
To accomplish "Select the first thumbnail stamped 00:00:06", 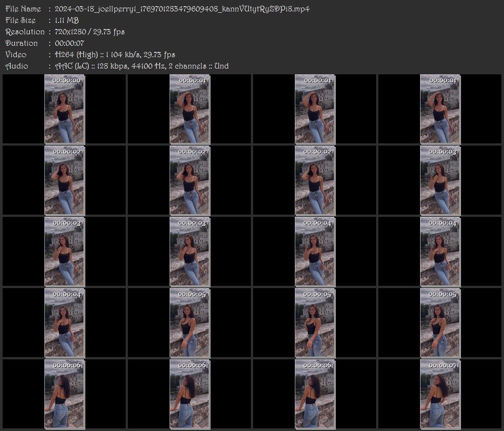I will tap(64, 394).
